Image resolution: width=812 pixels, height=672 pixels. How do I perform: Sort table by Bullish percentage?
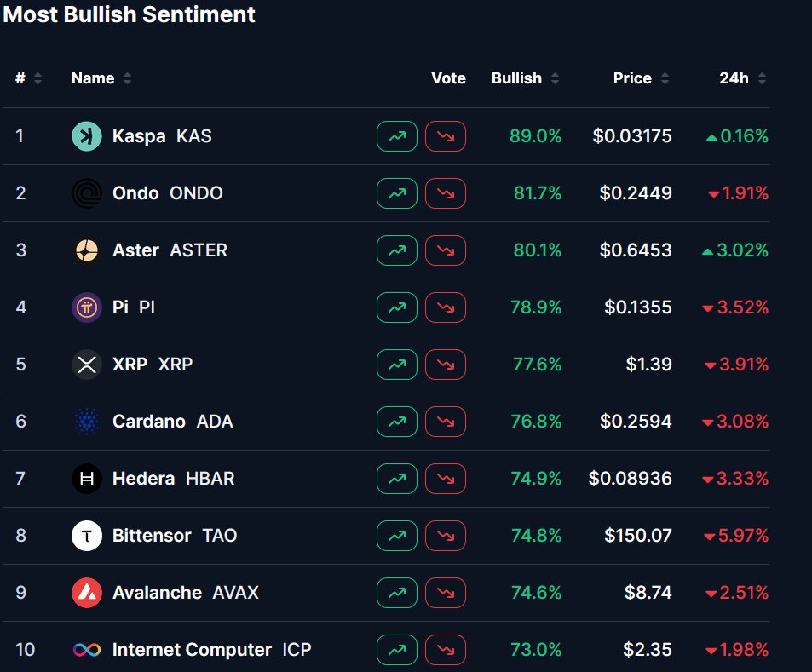525,78
